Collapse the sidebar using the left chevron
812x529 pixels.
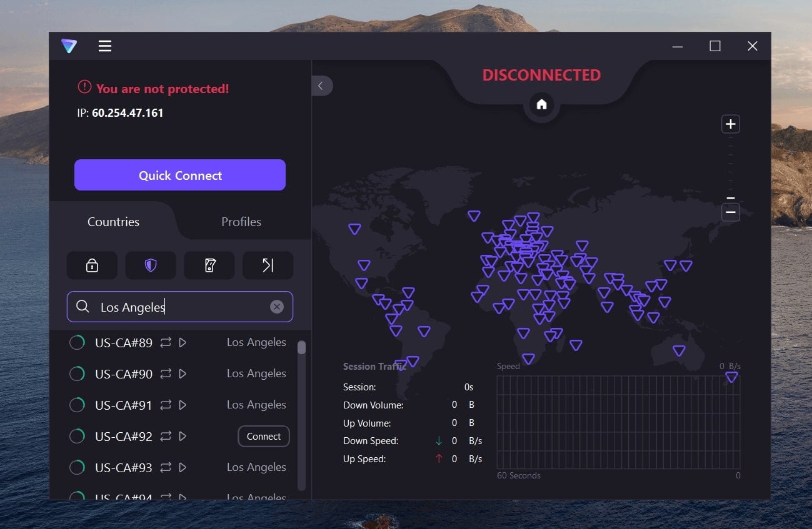point(323,86)
